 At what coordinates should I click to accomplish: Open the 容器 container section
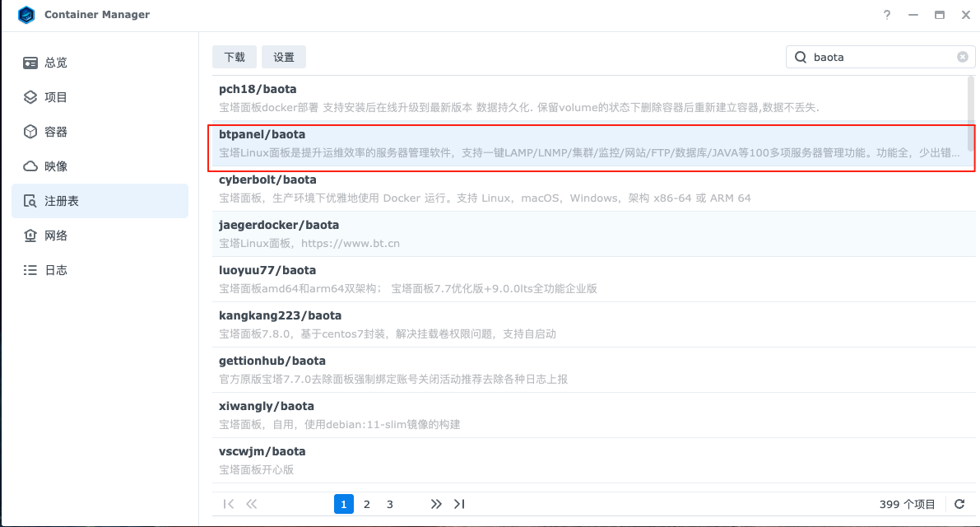pyautogui.click(x=100, y=131)
